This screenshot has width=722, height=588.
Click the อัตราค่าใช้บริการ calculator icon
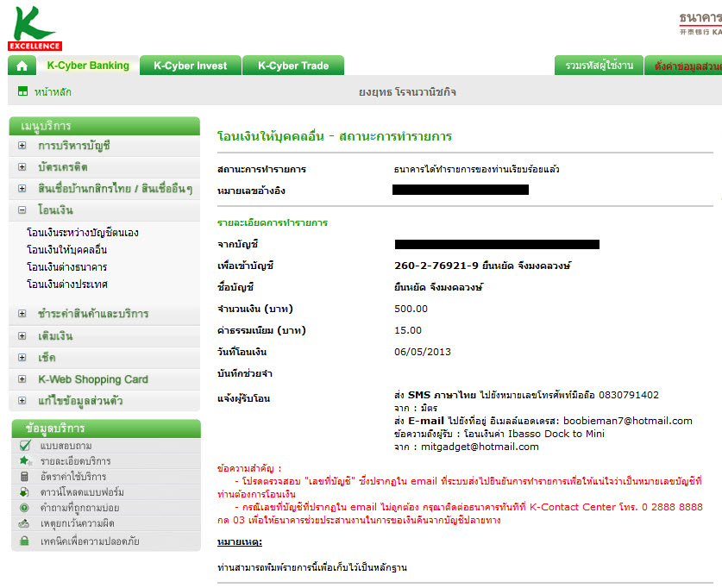(x=24, y=477)
